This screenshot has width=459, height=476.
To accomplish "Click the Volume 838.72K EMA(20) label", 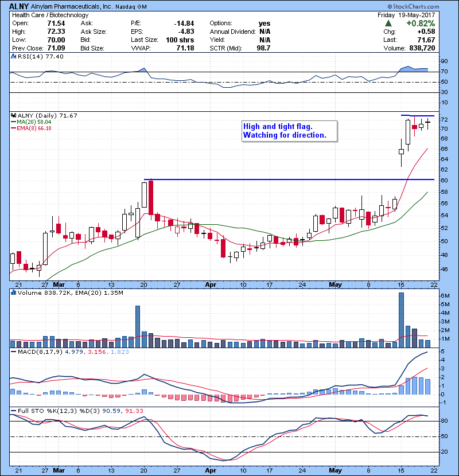I will (71, 293).
